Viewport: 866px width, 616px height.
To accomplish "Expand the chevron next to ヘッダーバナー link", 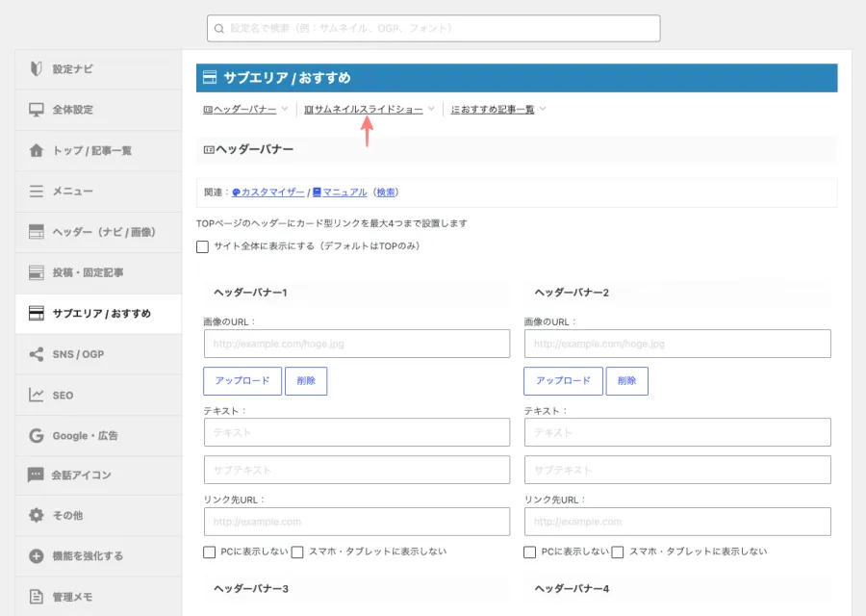I will (x=285, y=109).
